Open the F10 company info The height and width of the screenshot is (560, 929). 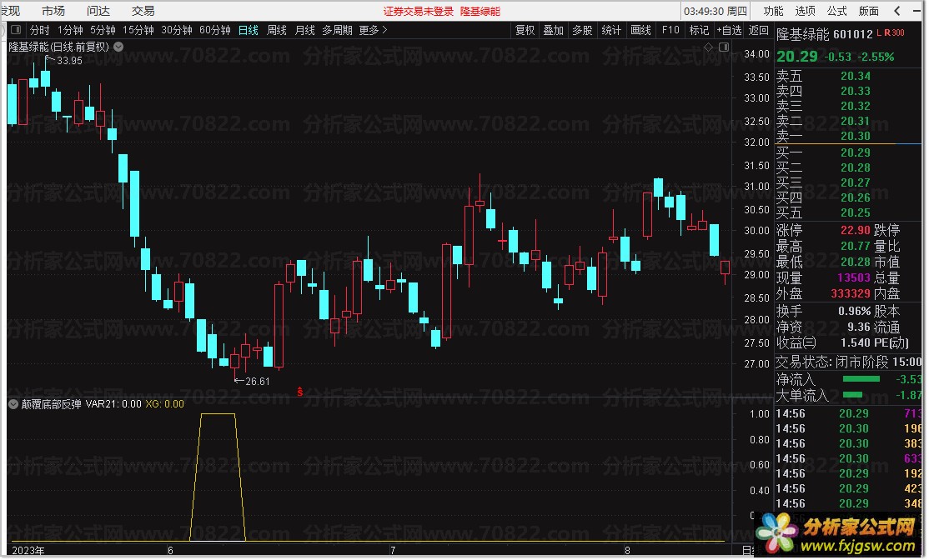(670, 30)
